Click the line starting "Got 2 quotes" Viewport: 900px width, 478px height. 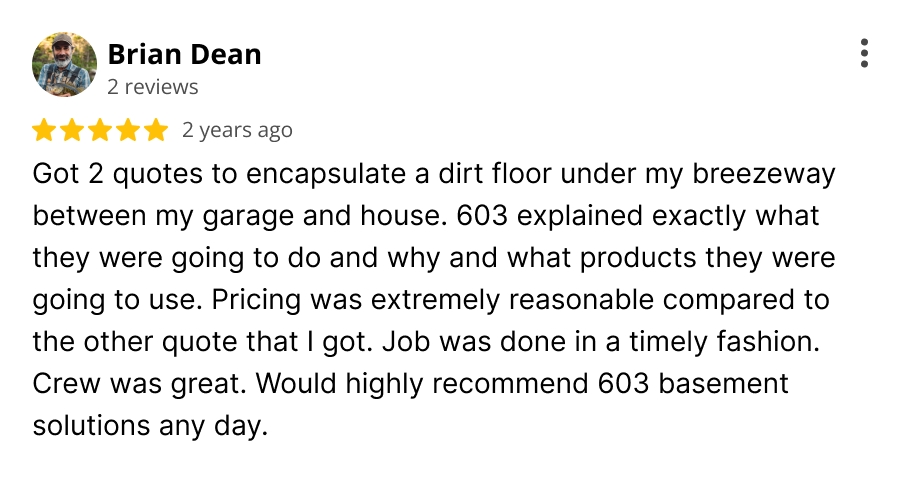click(x=434, y=174)
